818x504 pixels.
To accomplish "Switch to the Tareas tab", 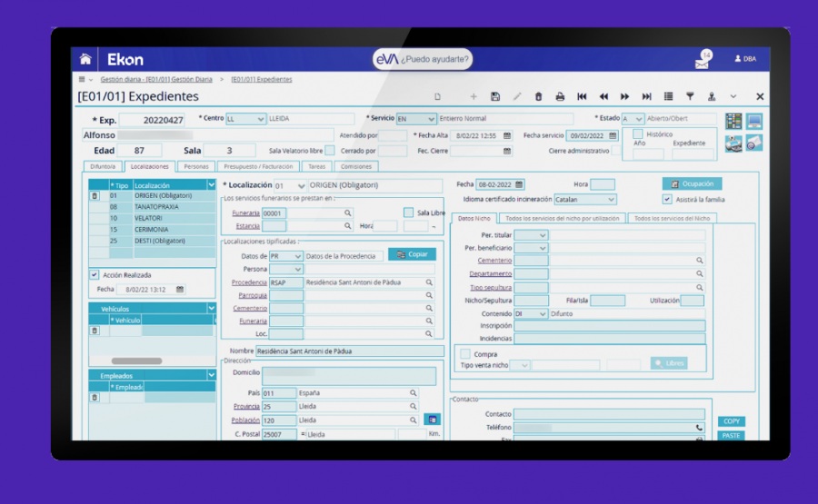I will pyautogui.click(x=316, y=167).
